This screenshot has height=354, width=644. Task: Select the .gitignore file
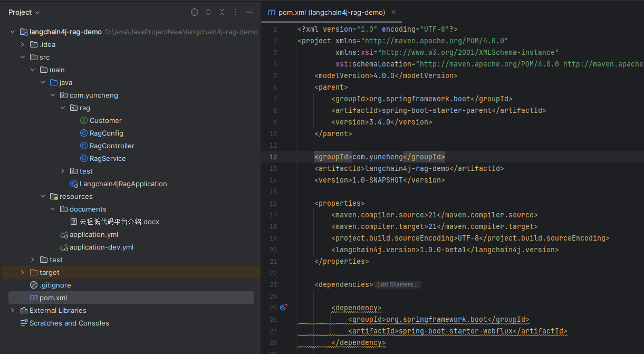pos(55,285)
